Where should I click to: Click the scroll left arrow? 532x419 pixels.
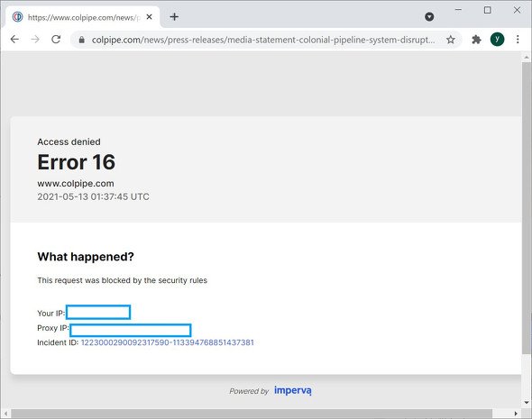coord(5,414)
